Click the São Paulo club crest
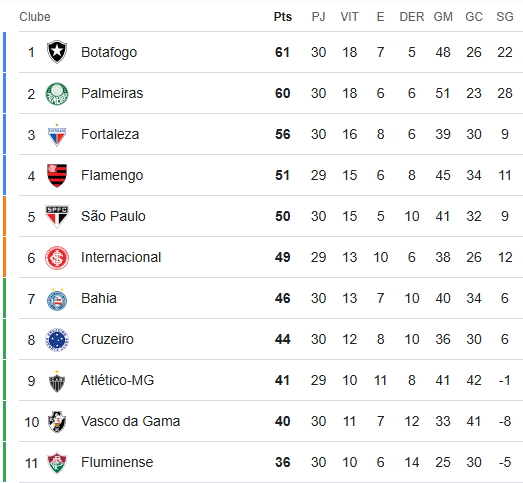The image size is (523, 483). click(x=57, y=216)
